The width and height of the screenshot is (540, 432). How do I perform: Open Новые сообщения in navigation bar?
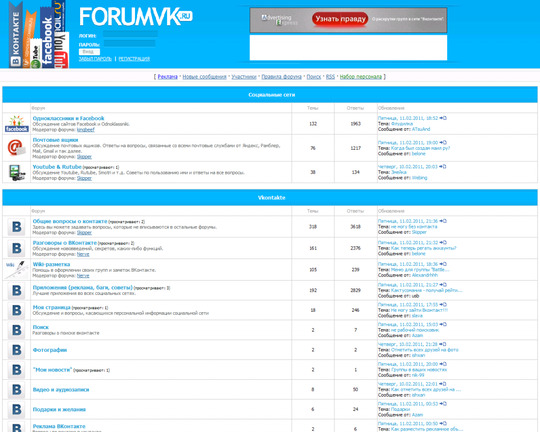click(x=204, y=77)
